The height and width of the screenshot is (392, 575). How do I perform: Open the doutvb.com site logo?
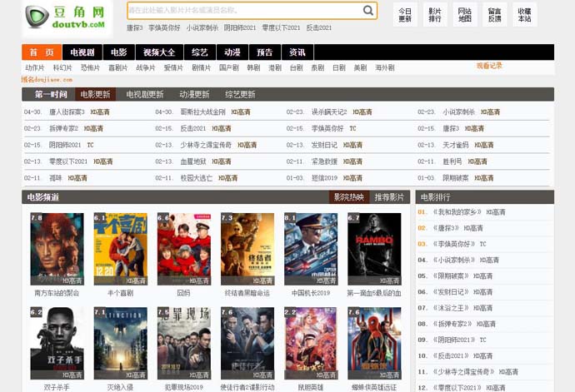point(66,17)
